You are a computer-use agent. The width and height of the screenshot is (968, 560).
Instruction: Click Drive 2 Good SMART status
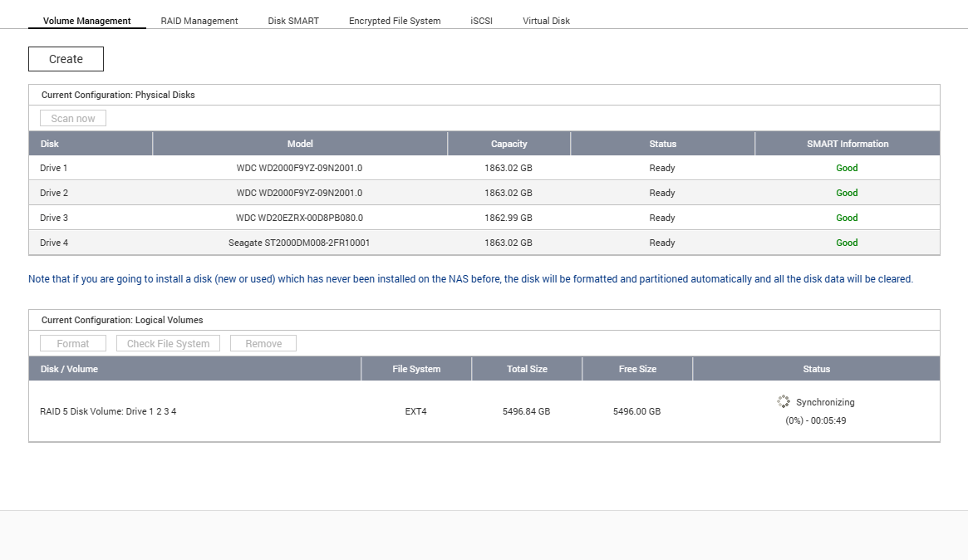pos(847,193)
